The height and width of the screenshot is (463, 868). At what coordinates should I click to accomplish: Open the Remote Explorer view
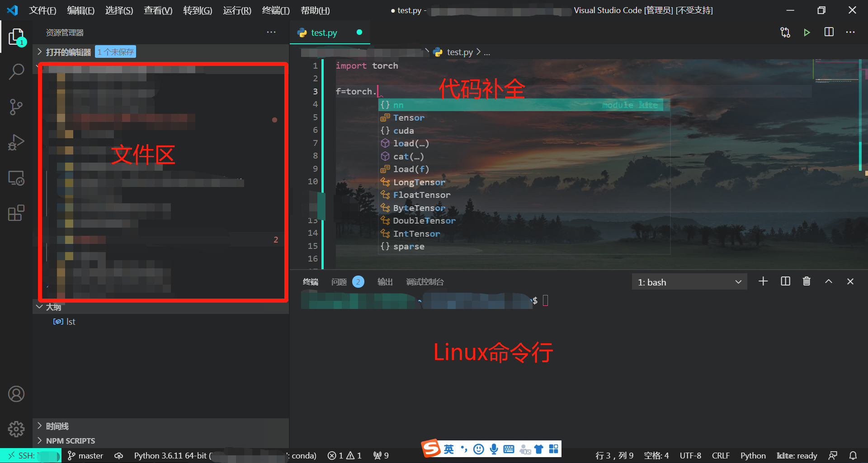[x=16, y=178]
